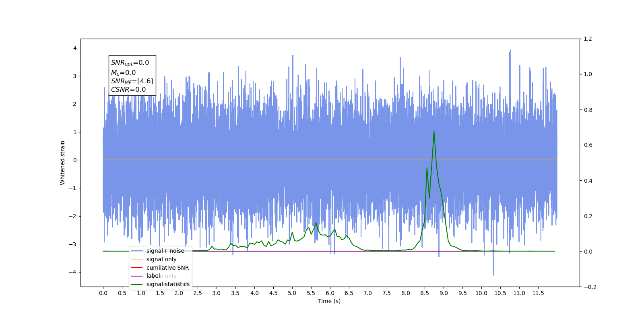Click the 11.5 tick on time axis
Viewport: 644px width, 322px height.
tap(538, 293)
